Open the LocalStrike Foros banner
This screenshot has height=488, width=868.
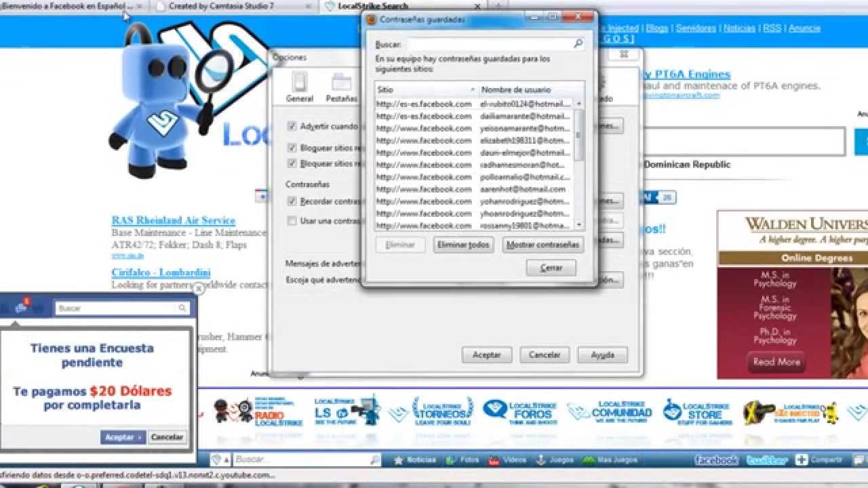coord(519,411)
